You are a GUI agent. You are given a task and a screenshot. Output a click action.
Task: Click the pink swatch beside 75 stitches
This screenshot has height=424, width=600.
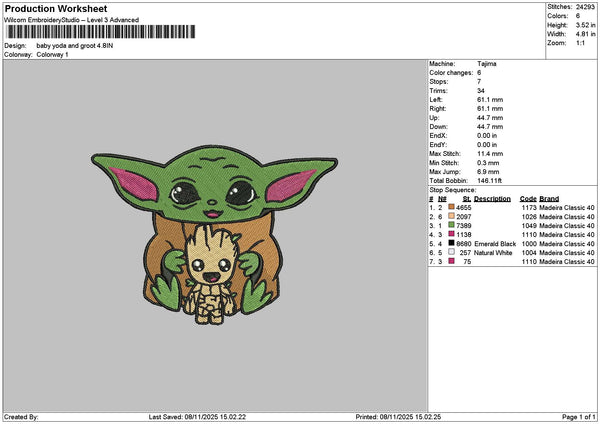451,261
